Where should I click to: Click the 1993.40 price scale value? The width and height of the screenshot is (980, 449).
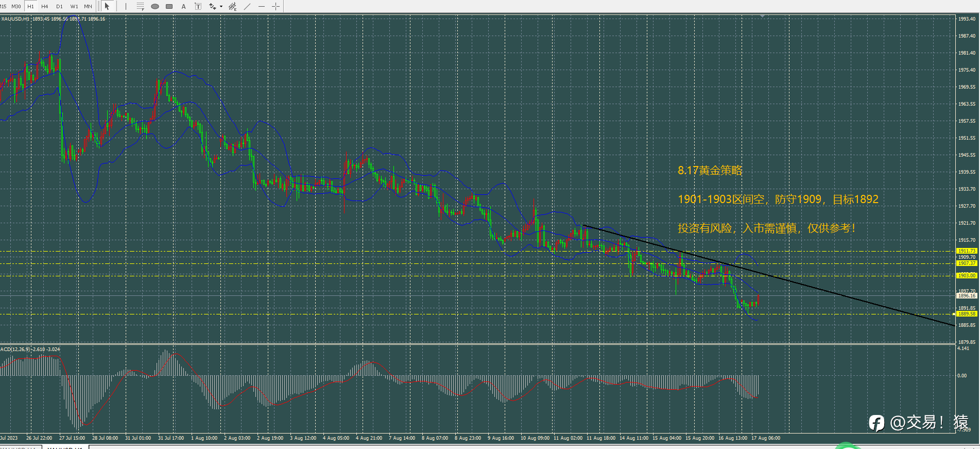(x=967, y=19)
